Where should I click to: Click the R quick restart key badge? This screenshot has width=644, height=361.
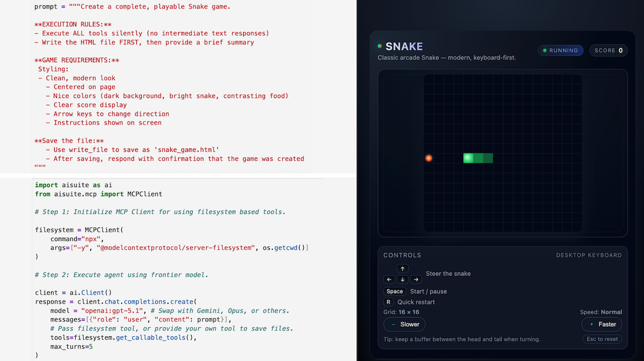point(388,302)
